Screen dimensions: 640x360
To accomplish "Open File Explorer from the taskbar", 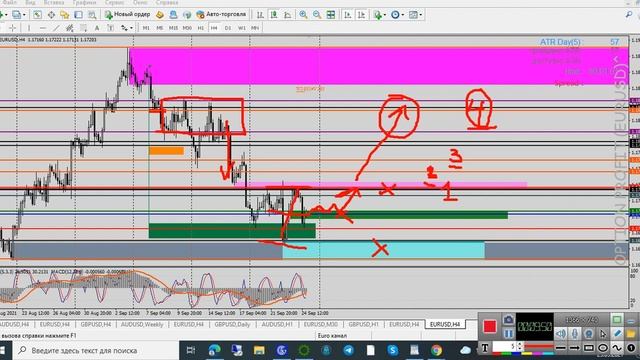I will click(259, 350).
